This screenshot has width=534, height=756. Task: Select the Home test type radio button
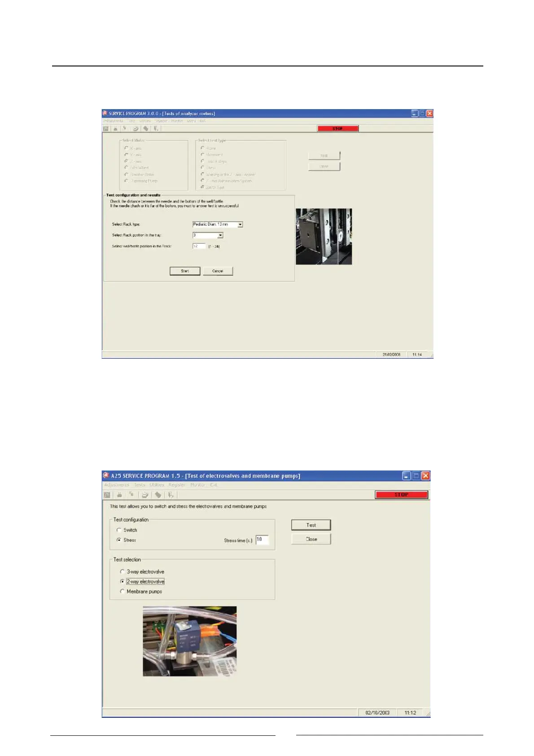(202, 148)
